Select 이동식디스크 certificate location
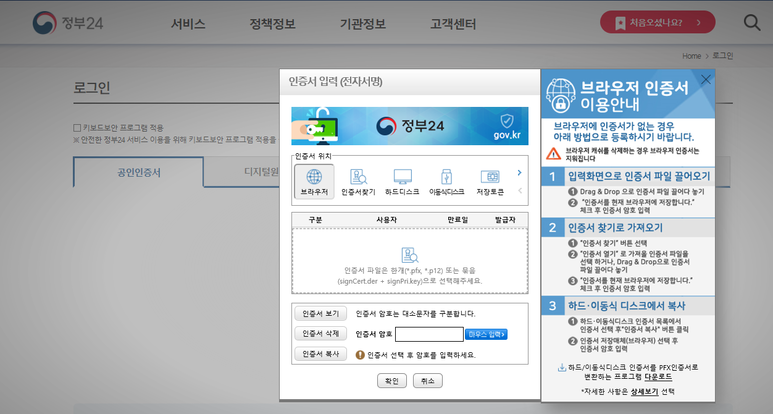Screen dimensions: 773x414 point(446,182)
